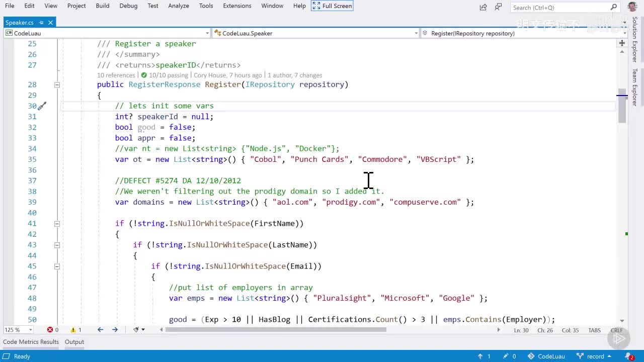The width and height of the screenshot is (644, 362).
Task: Click the horizontal scrollbar right arrow
Action: (x=499, y=330)
